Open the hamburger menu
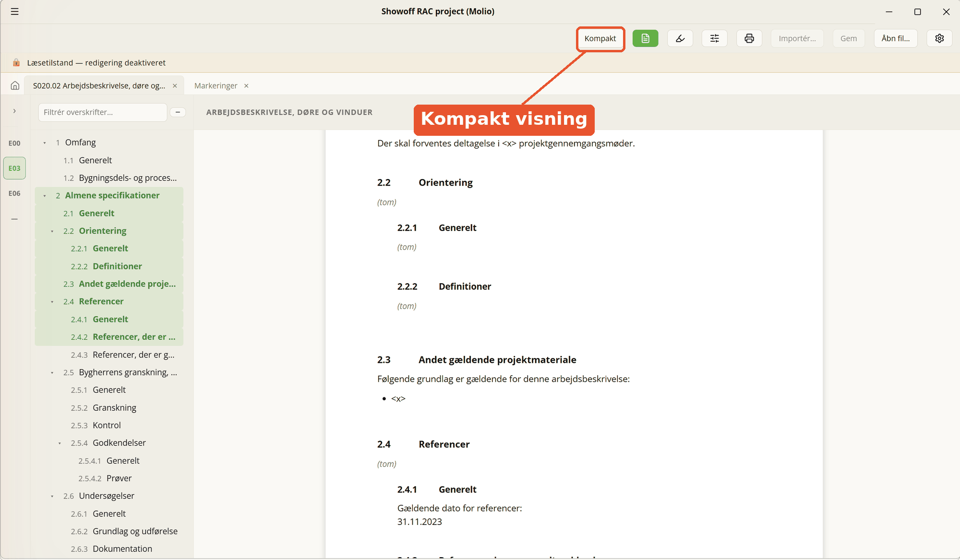 (15, 12)
